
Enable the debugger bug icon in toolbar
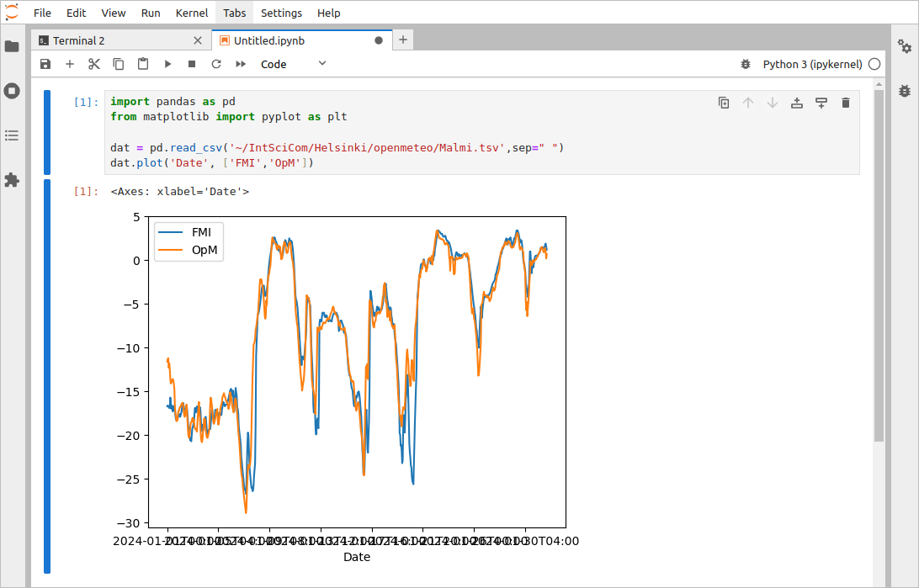(x=746, y=64)
